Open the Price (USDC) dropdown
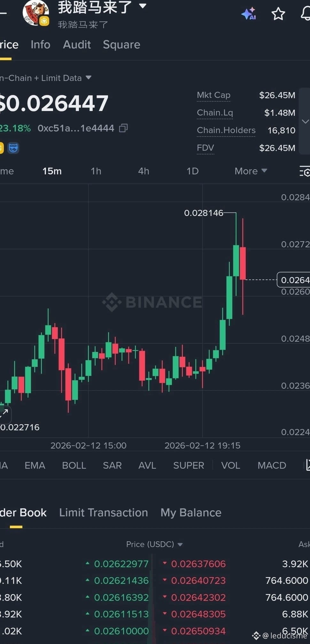Screen dimensions: 310x644 point(180,545)
